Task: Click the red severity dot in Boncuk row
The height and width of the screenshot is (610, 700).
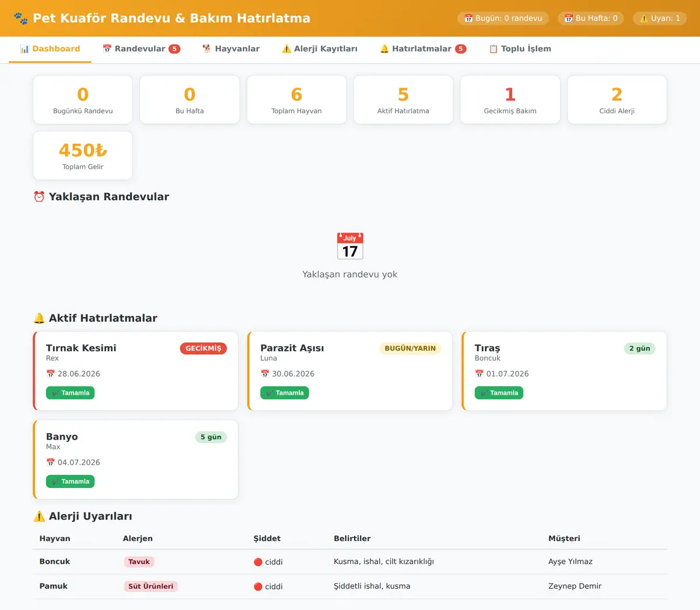Action: 258,562
